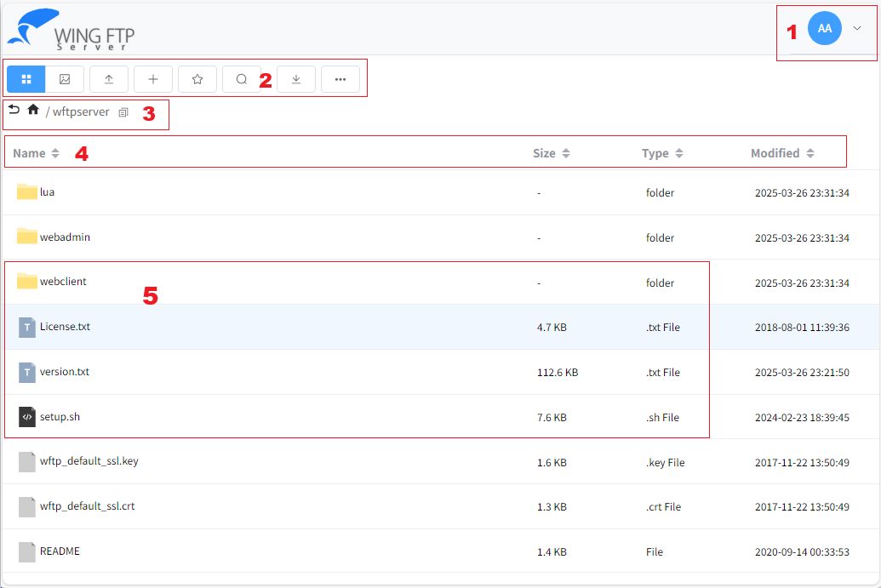This screenshot has width=881, height=588.
Task: Click the 1.4 KB size value
Action: [552, 552]
